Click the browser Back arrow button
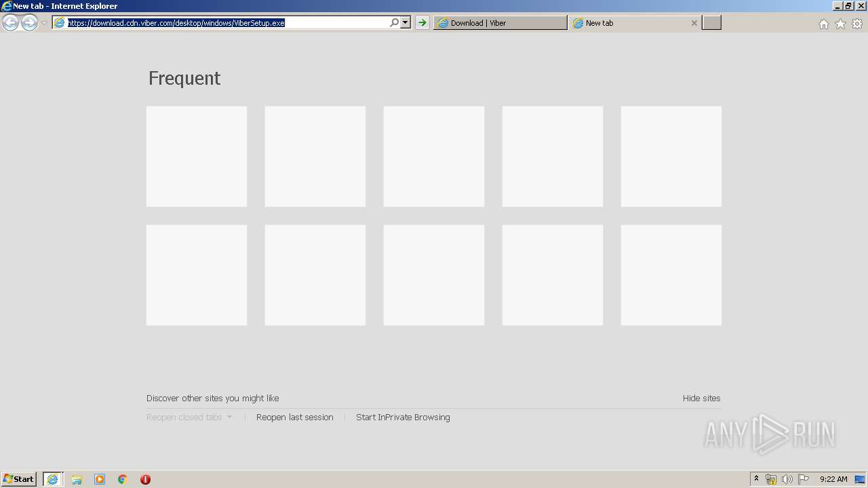 (x=10, y=23)
